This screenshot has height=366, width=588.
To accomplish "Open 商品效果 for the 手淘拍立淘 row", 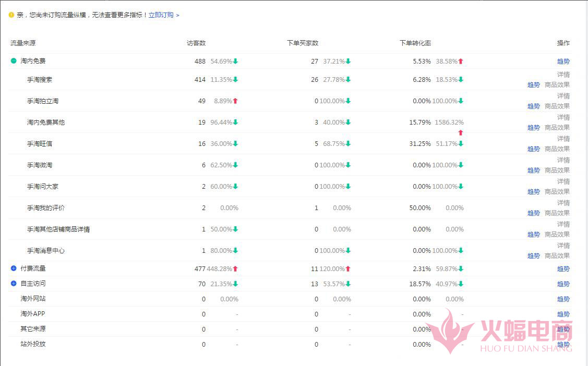I will coord(557,106).
